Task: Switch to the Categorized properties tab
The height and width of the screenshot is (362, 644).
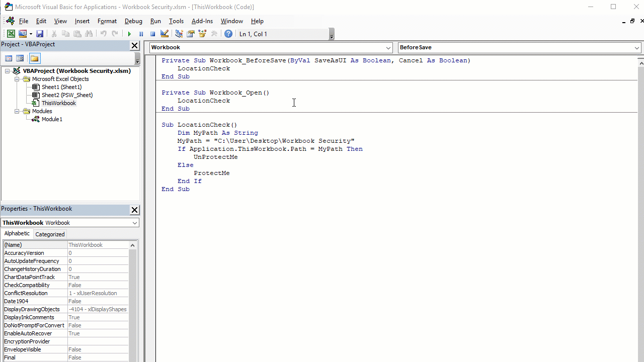Action: coord(50,234)
